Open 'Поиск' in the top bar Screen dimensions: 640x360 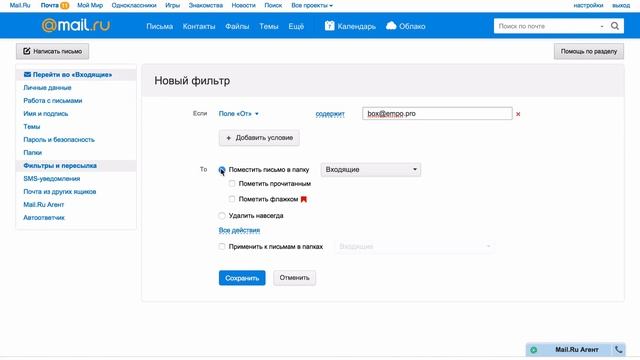pos(273,5)
